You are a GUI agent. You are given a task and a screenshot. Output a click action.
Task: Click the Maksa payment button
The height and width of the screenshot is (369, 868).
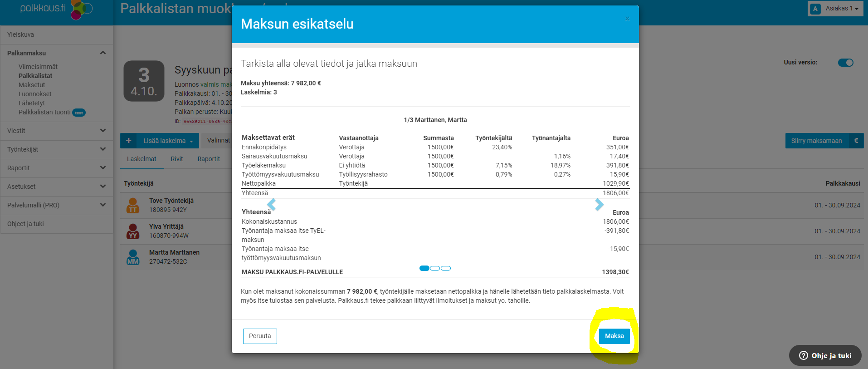coord(614,336)
